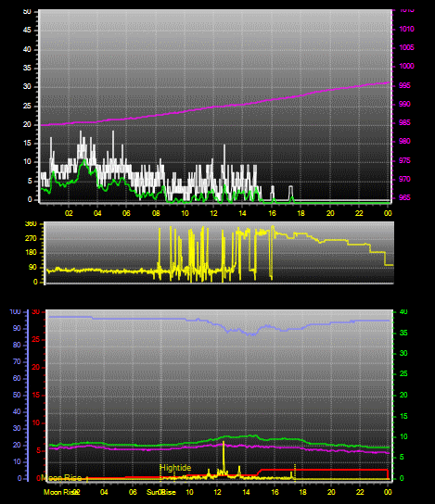Select green 25 label on bottom chart
This screenshot has width=435, height=504.
[403, 373]
